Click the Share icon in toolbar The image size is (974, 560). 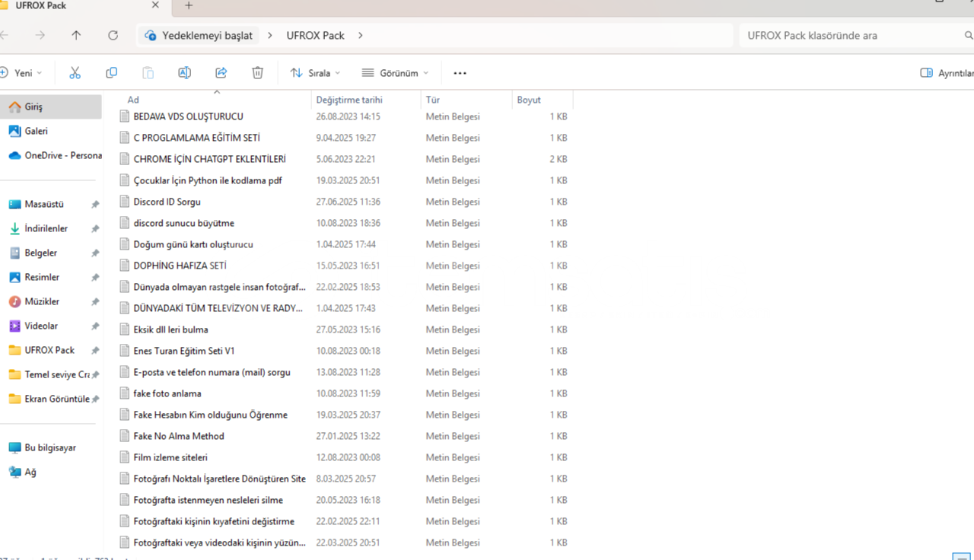221,73
